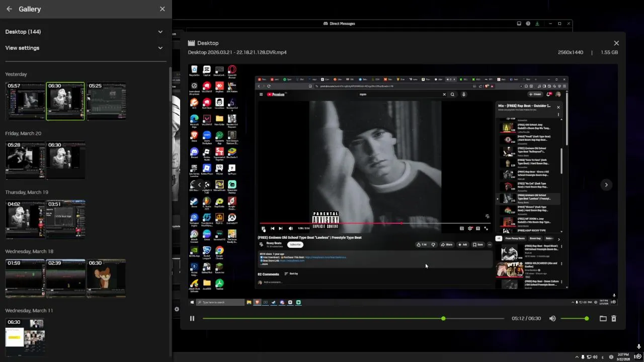Viewport: 644px width, 362px height.
Task: Click the 2560x1440 resolution label
Action: click(571, 52)
